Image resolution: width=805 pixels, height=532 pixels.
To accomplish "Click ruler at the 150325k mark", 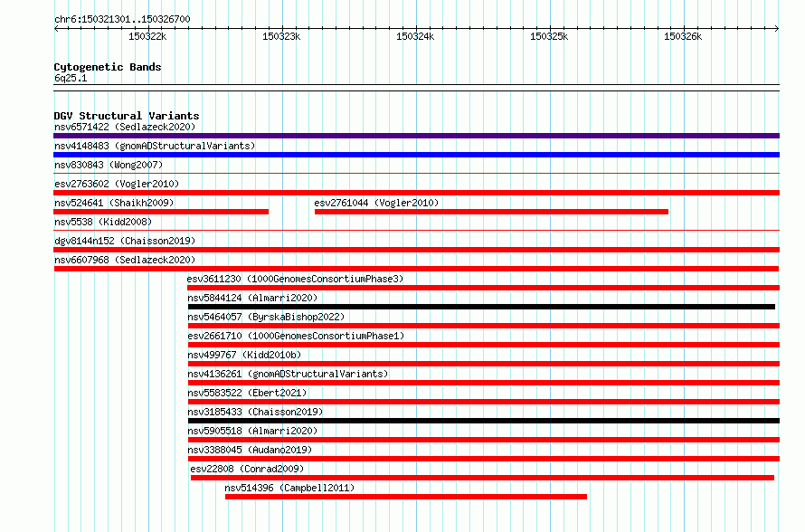I will coord(549,36).
